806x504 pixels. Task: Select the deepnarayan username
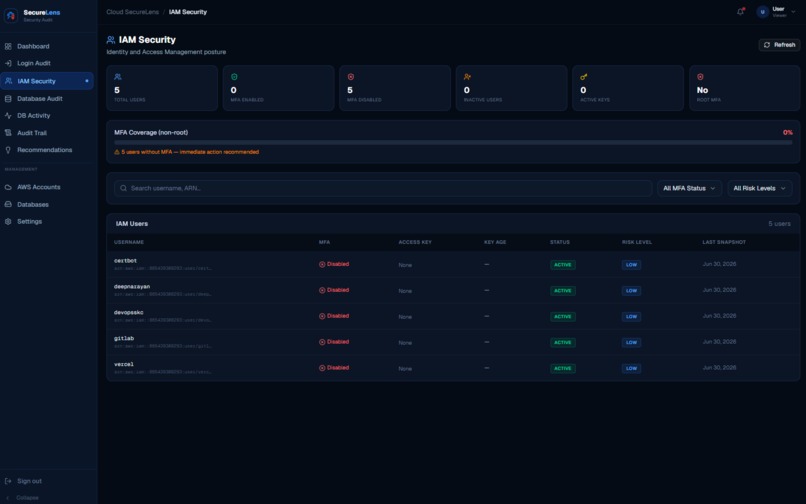point(132,287)
